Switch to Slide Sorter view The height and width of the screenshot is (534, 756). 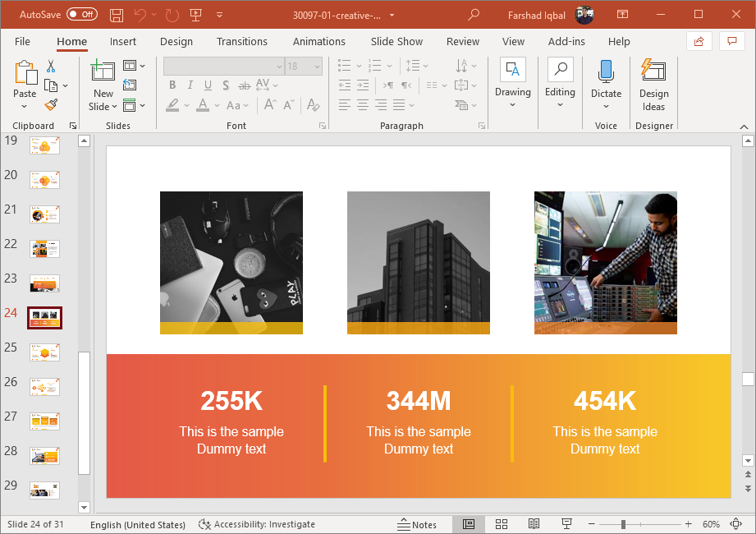502,524
